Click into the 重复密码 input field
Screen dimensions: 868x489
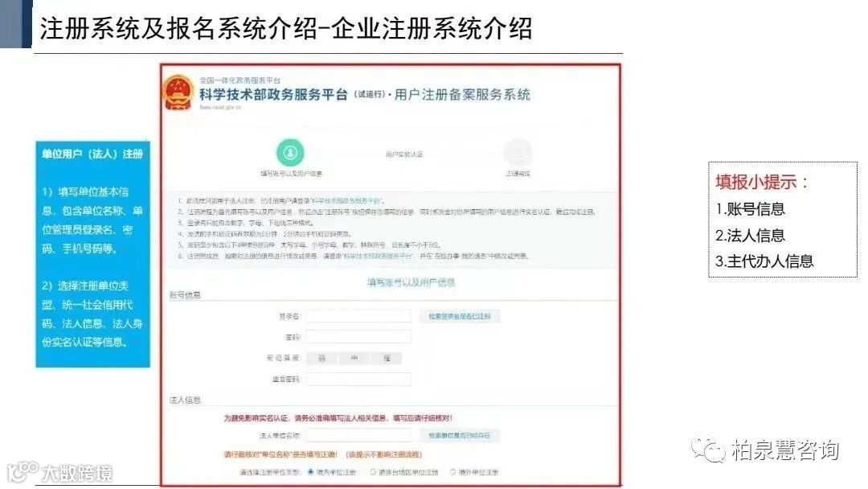pyautogui.click(x=358, y=379)
